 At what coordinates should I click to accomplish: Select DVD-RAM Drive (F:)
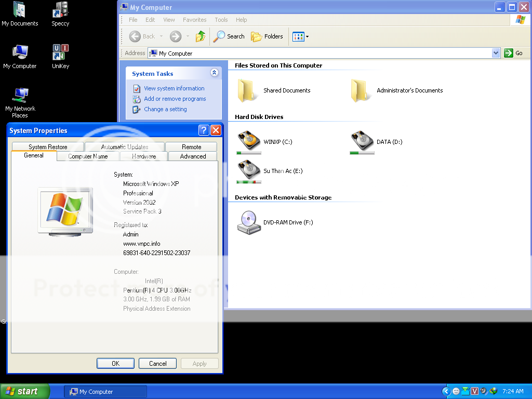275,222
